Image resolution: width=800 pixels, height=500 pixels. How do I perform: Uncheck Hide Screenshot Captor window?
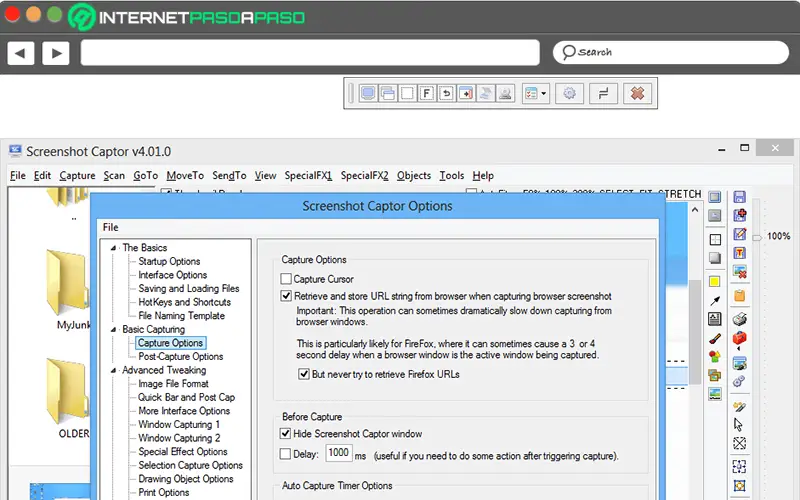(x=287, y=434)
